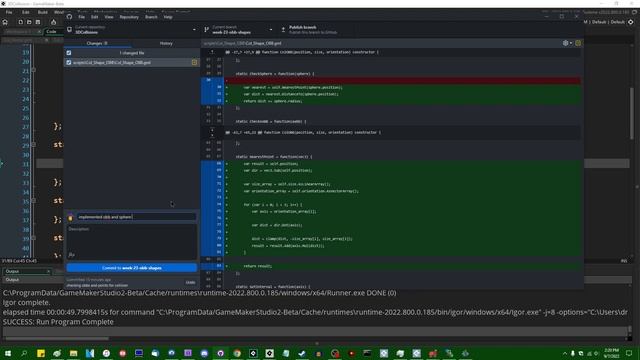640x360 pixels.
Task: Toggle selection of deleted line 30 in diff
Action: pyautogui.click(x=212, y=80)
